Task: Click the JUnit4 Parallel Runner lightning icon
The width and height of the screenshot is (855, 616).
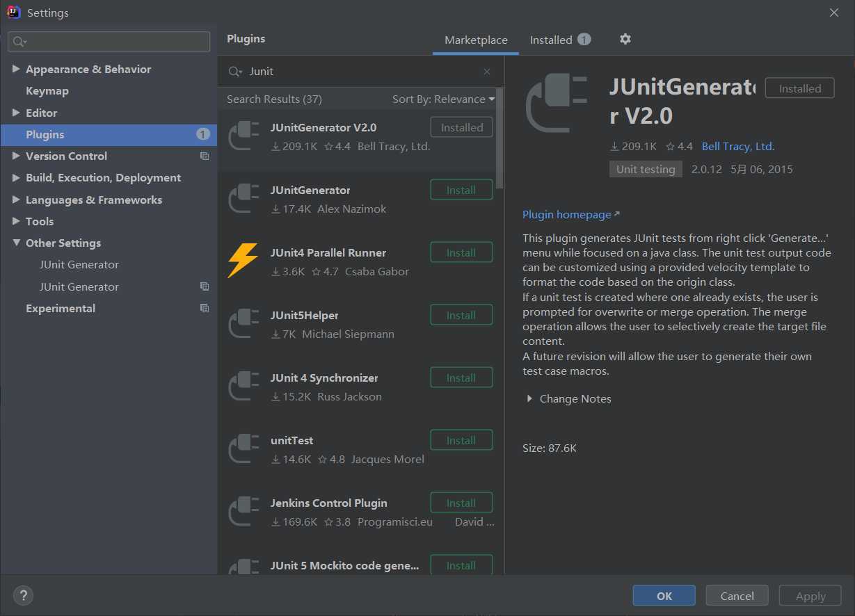Action: click(x=243, y=261)
